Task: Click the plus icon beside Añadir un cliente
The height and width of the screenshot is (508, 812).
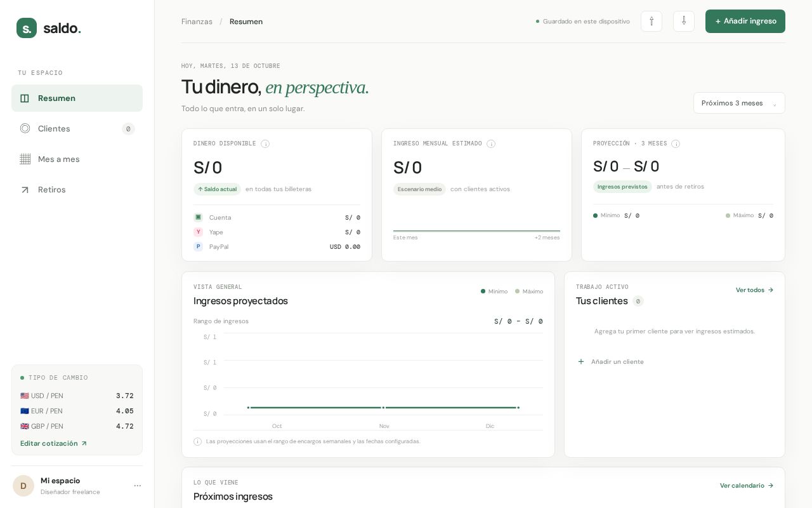Action: point(580,362)
